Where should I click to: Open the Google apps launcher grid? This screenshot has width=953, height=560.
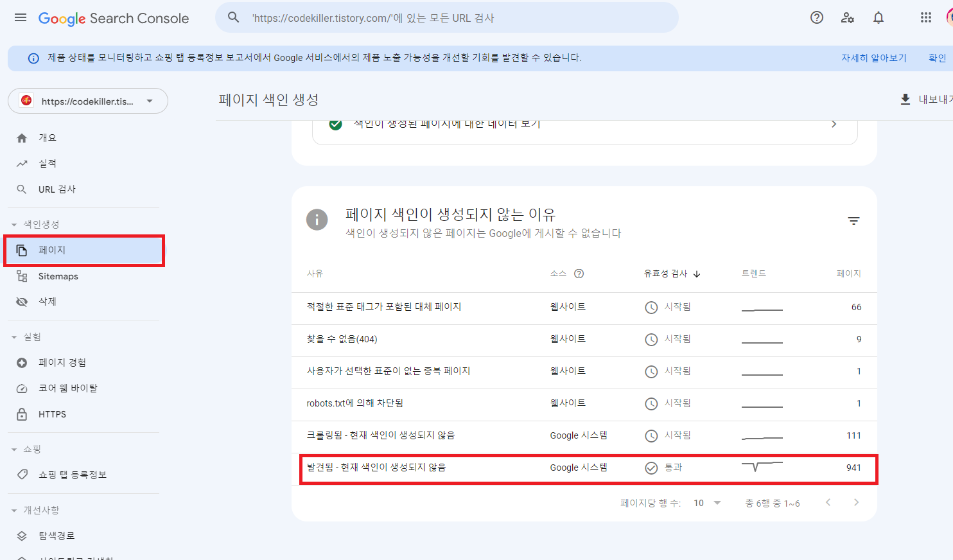point(925,17)
